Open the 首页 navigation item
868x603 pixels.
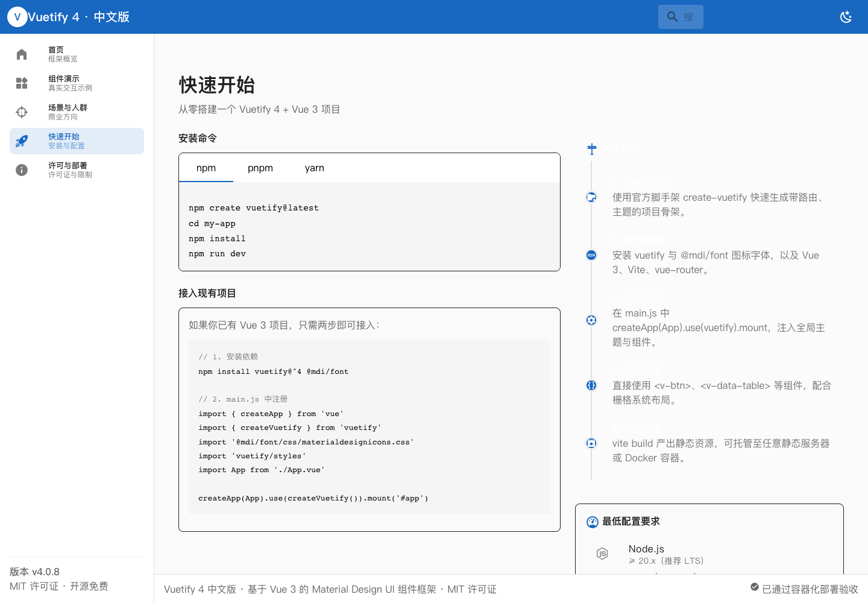tap(77, 54)
